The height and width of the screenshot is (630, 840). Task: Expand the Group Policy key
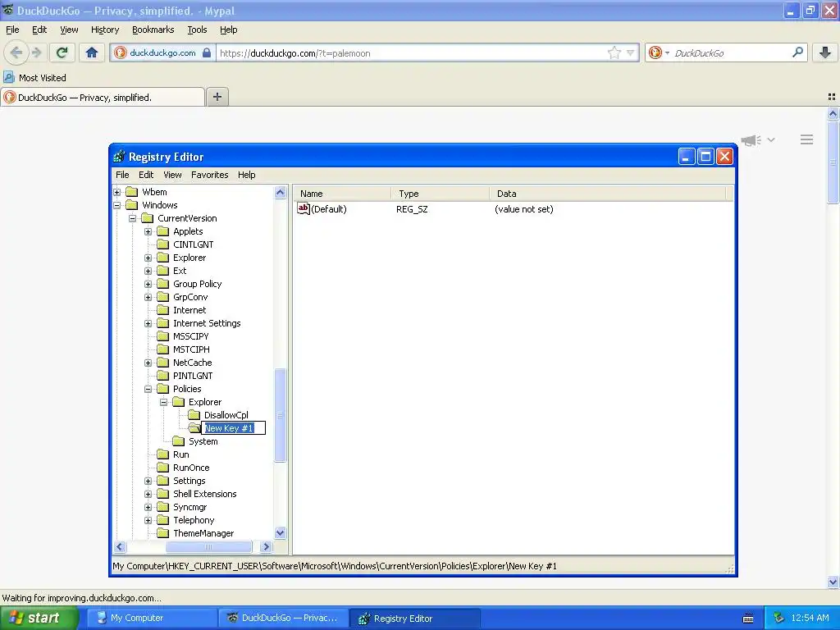pyautogui.click(x=148, y=284)
